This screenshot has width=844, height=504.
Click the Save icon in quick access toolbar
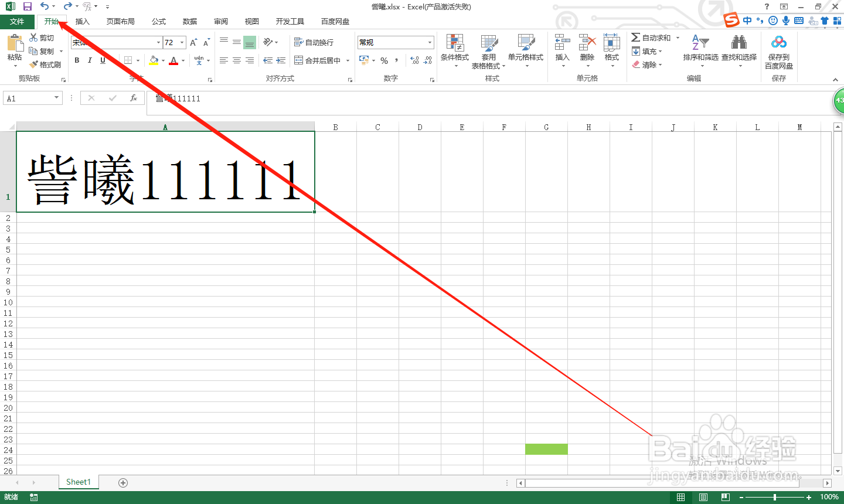27,6
